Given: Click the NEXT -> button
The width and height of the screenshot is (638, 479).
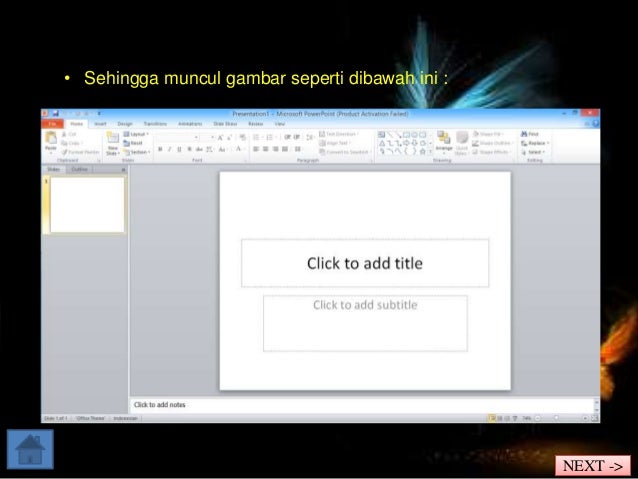Looking at the screenshot, I should tap(593, 466).
